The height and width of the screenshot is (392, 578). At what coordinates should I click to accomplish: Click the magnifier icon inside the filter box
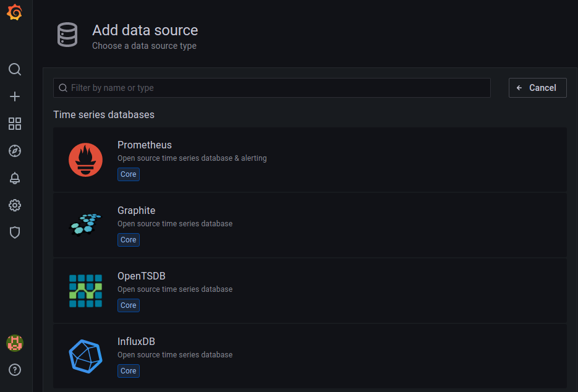coord(63,88)
